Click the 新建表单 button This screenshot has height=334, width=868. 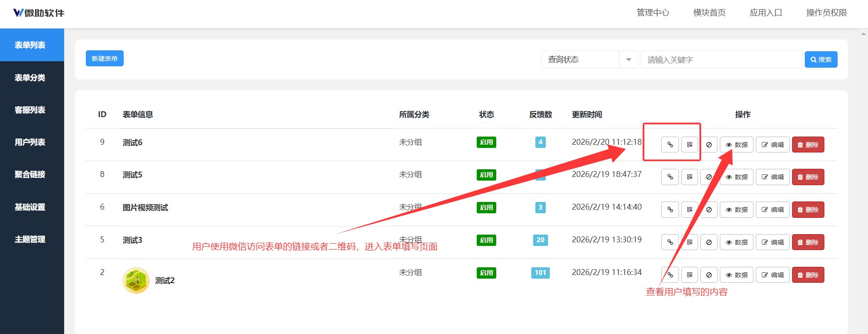click(x=105, y=59)
